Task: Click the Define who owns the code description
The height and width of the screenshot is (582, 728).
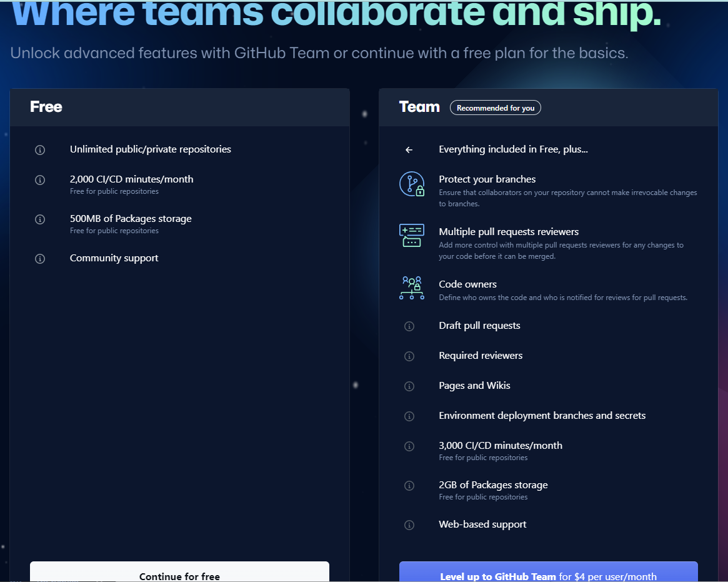Action: [562, 298]
